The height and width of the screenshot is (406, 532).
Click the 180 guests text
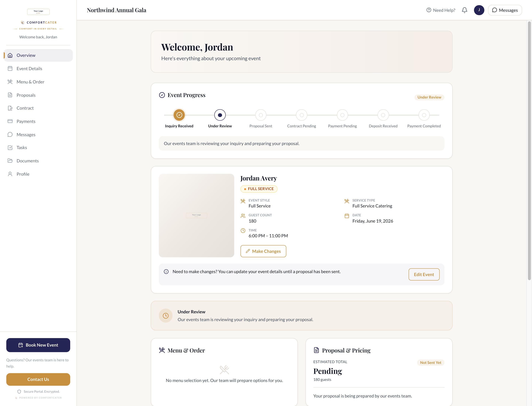coord(322,379)
